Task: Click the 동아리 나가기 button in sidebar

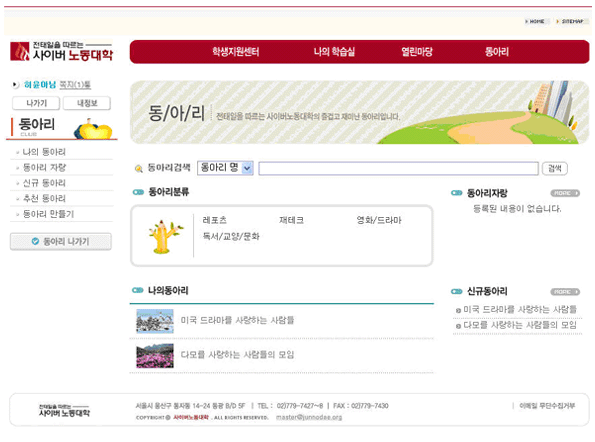Action: (61, 241)
